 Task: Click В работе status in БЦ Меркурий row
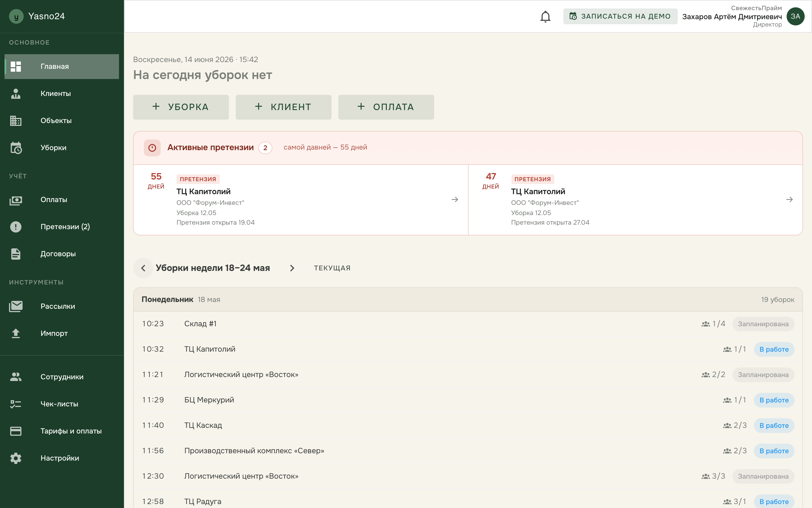(x=774, y=400)
